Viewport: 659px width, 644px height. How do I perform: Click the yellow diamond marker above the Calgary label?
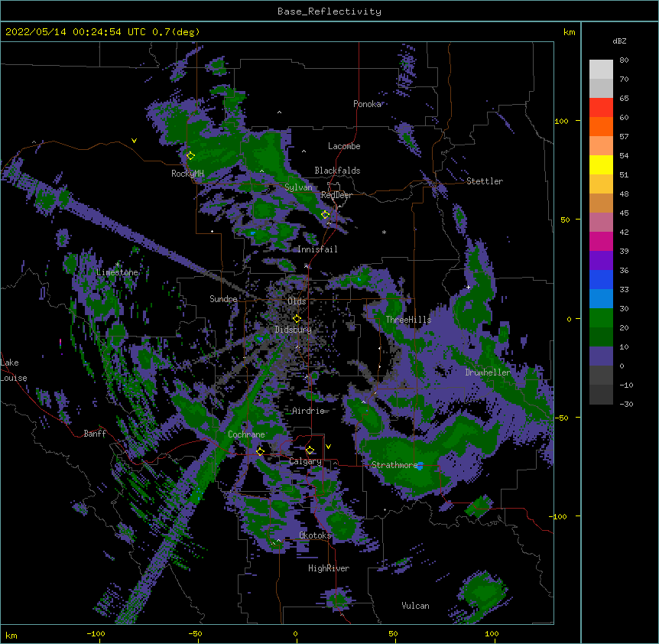pyautogui.click(x=310, y=450)
